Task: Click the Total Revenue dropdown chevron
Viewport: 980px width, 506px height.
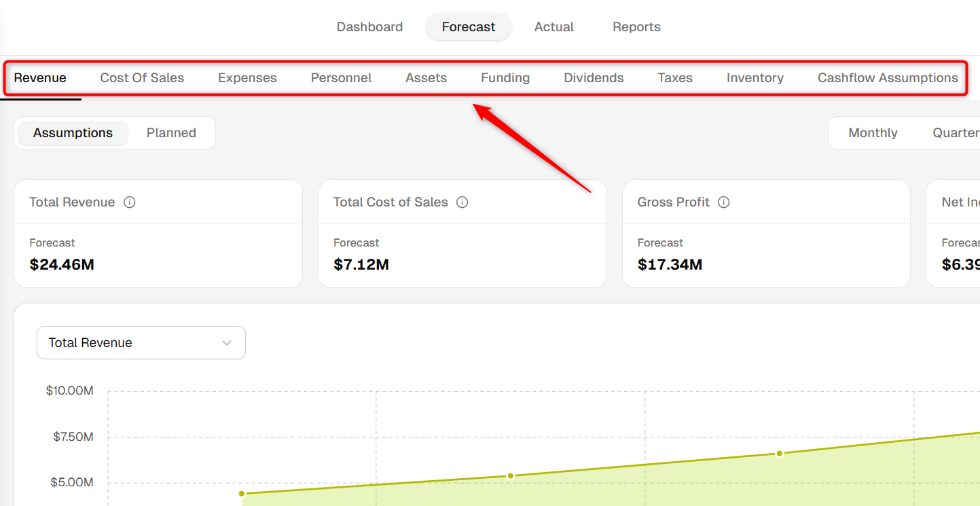Action: [227, 343]
